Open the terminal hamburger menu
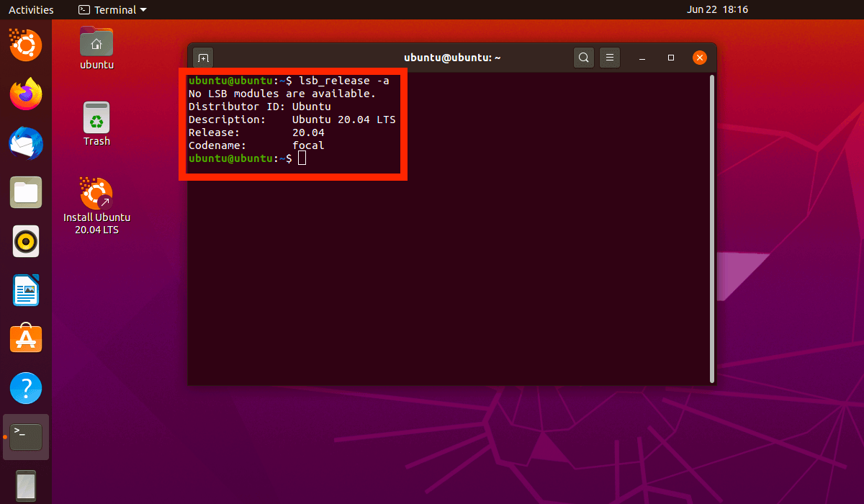The width and height of the screenshot is (864, 504). (610, 58)
